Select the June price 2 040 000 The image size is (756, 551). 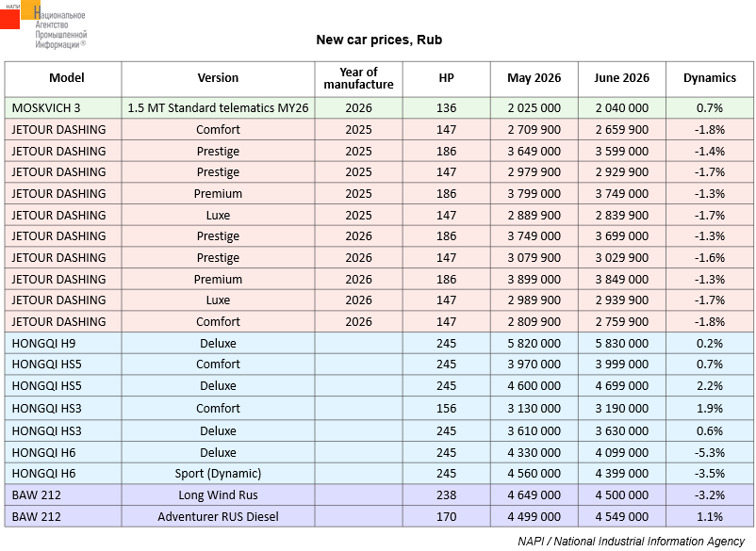(621, 108)
